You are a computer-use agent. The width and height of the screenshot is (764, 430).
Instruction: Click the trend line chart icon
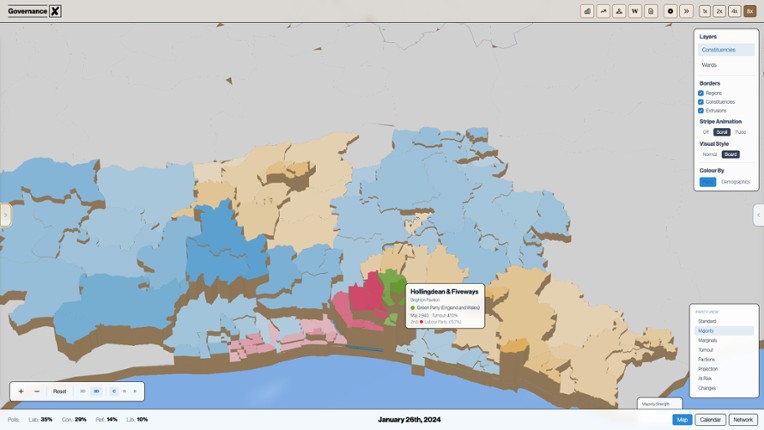pyautogui.click(x=603, y=11)
